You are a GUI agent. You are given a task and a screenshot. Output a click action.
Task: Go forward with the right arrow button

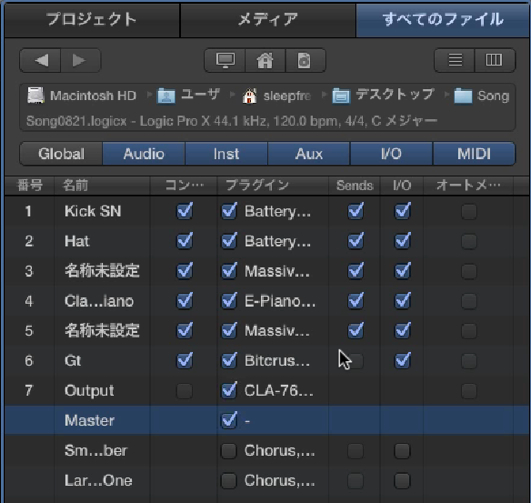pyautogui.click(x=80, y=61)
